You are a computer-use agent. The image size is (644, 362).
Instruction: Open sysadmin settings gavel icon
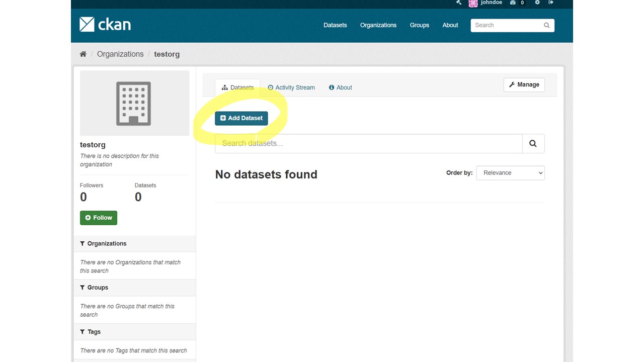pos(458,3)
